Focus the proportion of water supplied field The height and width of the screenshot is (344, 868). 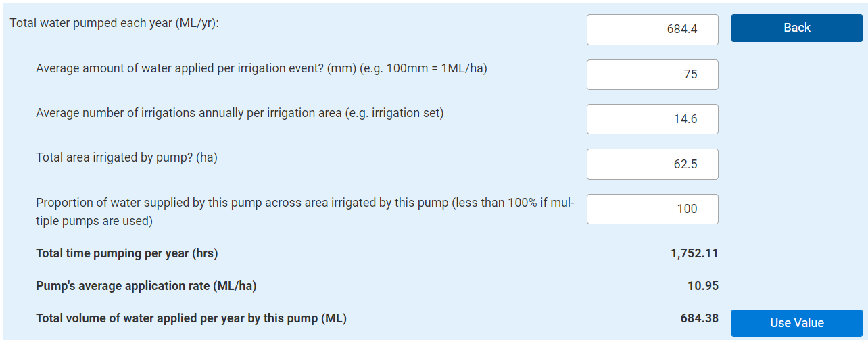[x=652, y=209]
